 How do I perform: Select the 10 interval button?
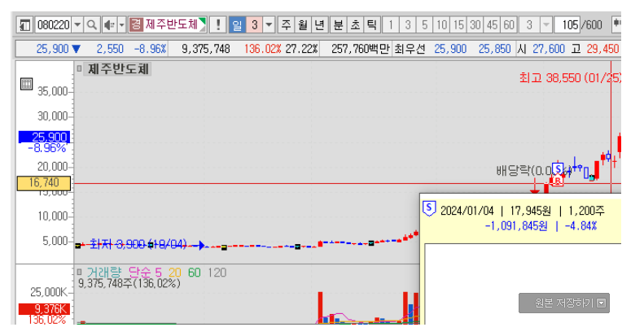point(441,25)
